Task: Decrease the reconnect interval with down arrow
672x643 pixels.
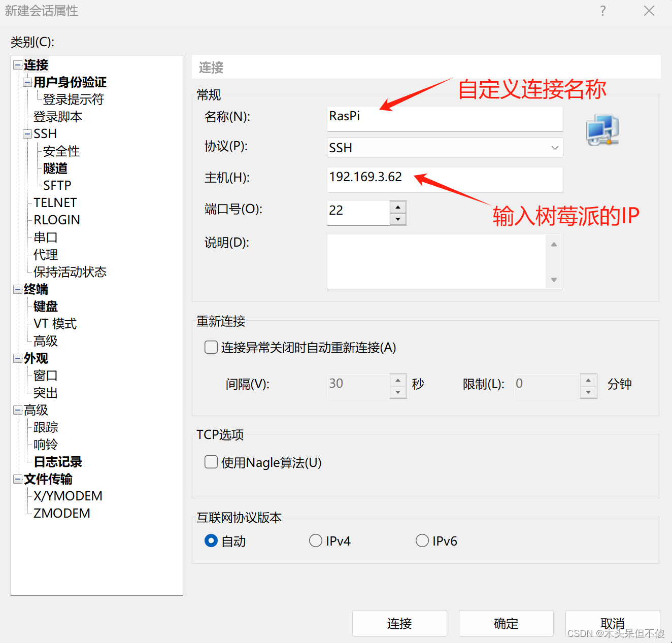Action: pos(398,392)
